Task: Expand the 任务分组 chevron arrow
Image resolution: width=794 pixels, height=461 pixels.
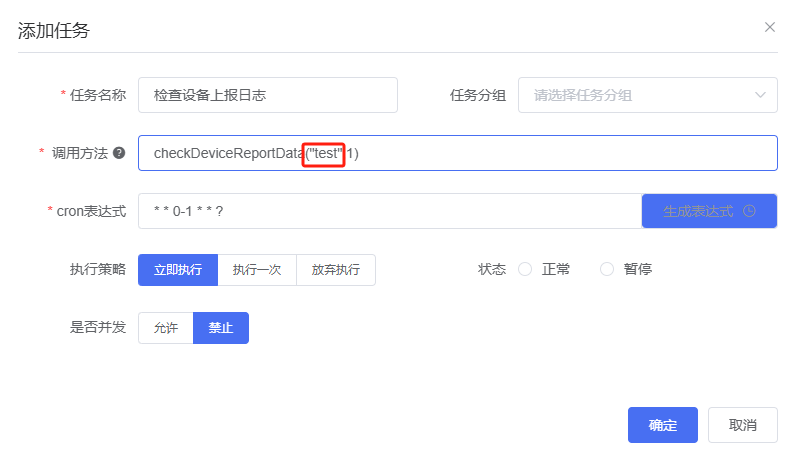Action: coord(760,95)
